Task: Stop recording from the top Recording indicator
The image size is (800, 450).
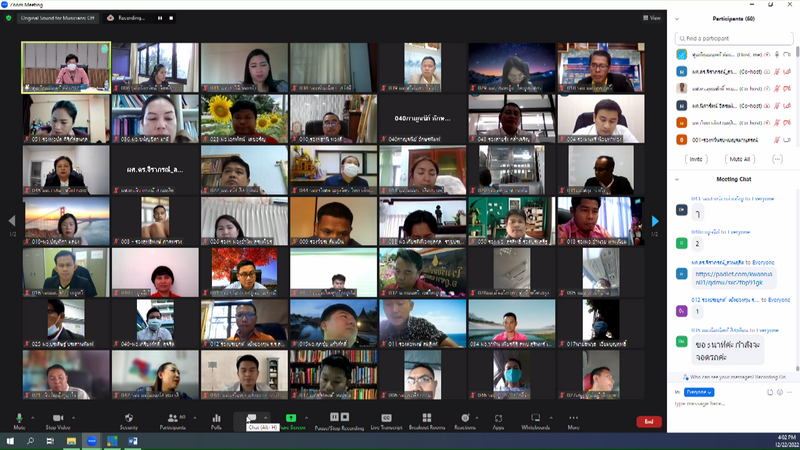Action: coord(171,18)
